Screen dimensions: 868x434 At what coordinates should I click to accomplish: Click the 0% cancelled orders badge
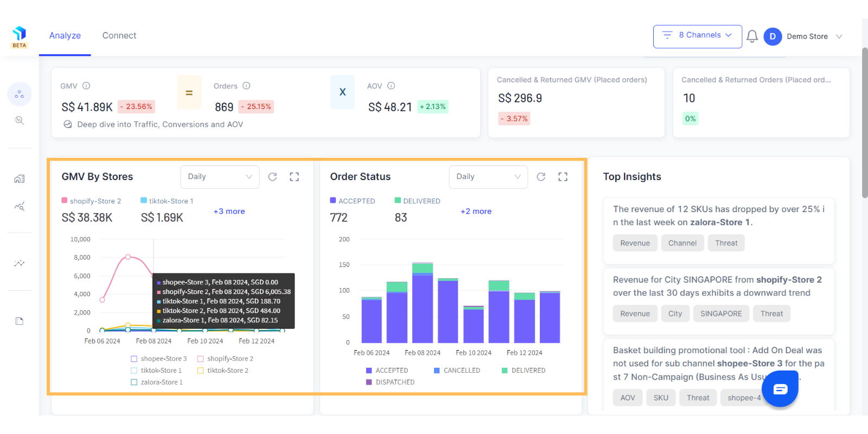(691, 119)
